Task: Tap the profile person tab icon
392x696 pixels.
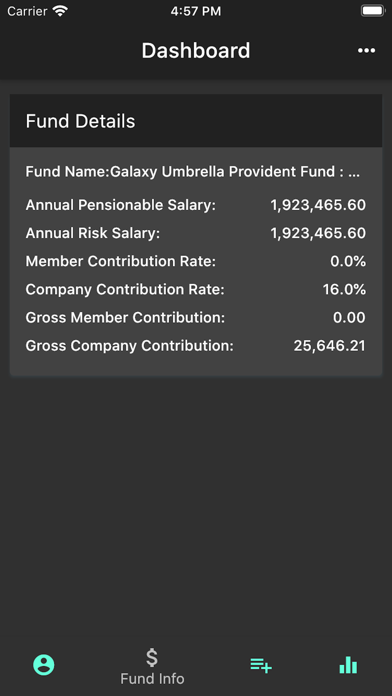Action: (x=44, y=665)
